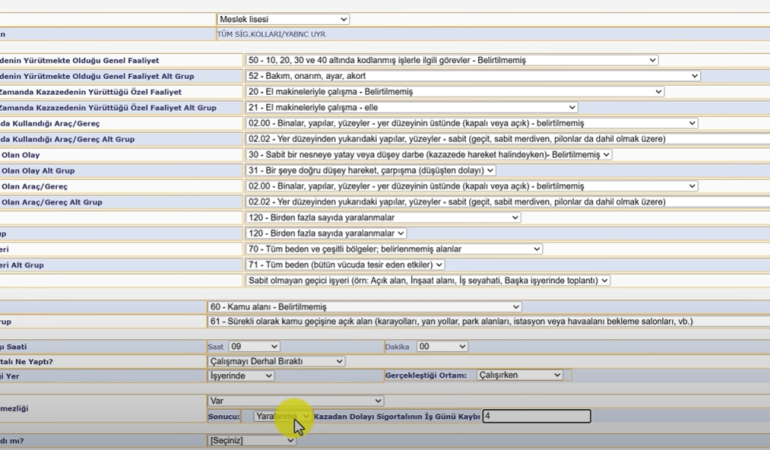Click the İş Günü Kaybı input field
The width and height of the screenshot is (770, 450).
[537, 416]
